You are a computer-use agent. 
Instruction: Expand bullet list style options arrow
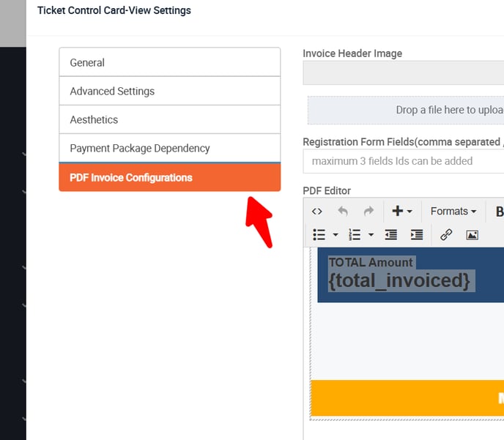[x=336, y=235]
